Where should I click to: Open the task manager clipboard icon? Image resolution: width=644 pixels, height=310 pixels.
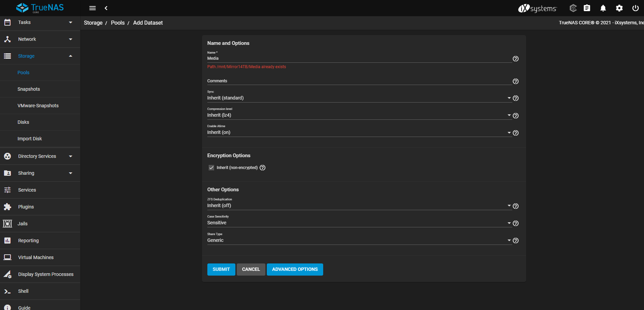tap(587, 8)
